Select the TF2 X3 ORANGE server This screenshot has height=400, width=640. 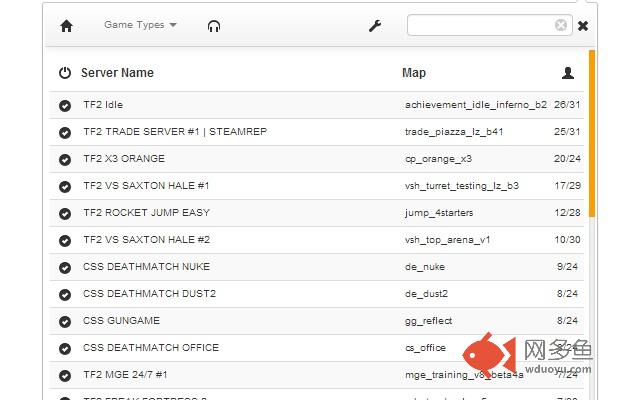(124, 159)
